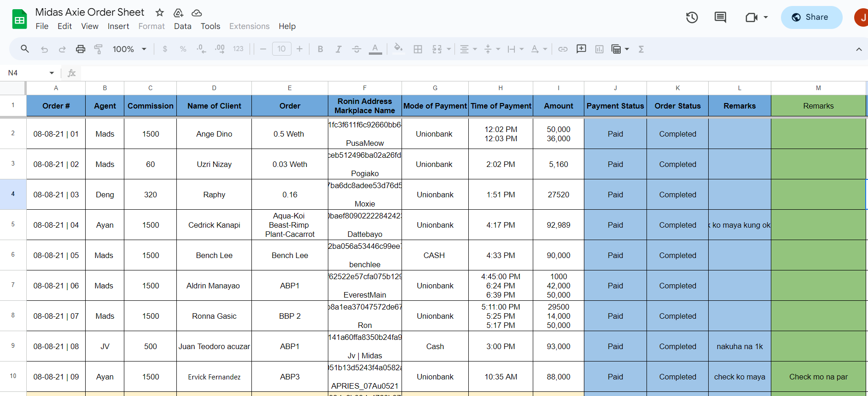The image size is (868, 396).
Task: Open the Insert menu
Action: pyautogui.click(x=118, y=26)
